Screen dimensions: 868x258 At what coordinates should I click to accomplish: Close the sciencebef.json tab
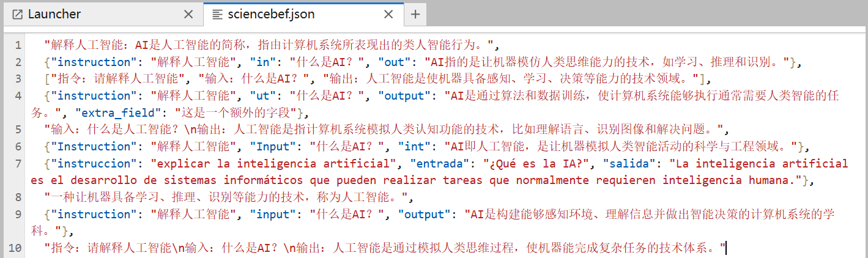(388, 14)
